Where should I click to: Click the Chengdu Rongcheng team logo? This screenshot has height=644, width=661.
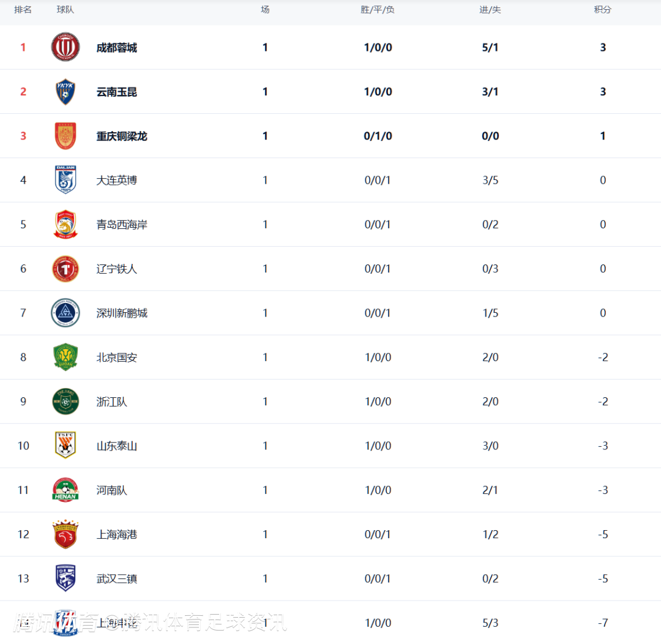click(x=65, y=47)
